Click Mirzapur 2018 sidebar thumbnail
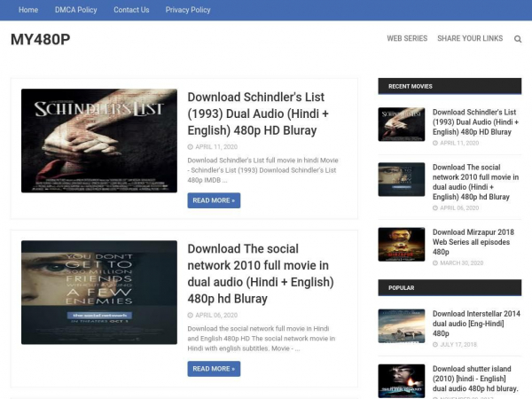The image size is (532, 399). [401, 245]
